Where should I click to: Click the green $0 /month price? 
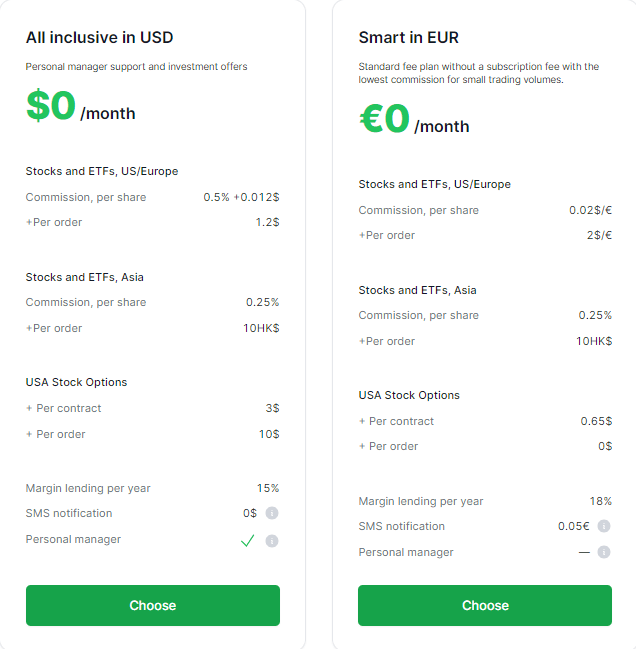click(x=81, y=108)
